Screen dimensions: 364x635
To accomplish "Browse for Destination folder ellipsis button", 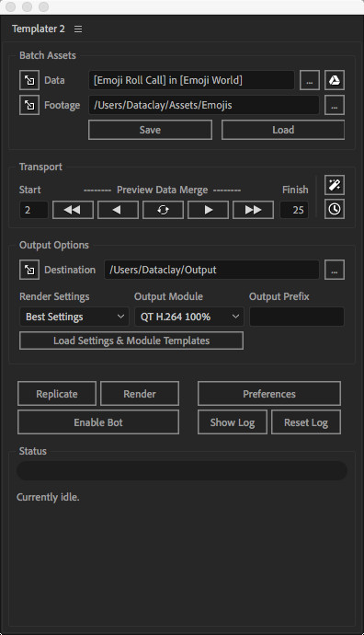I will (335, 270).
